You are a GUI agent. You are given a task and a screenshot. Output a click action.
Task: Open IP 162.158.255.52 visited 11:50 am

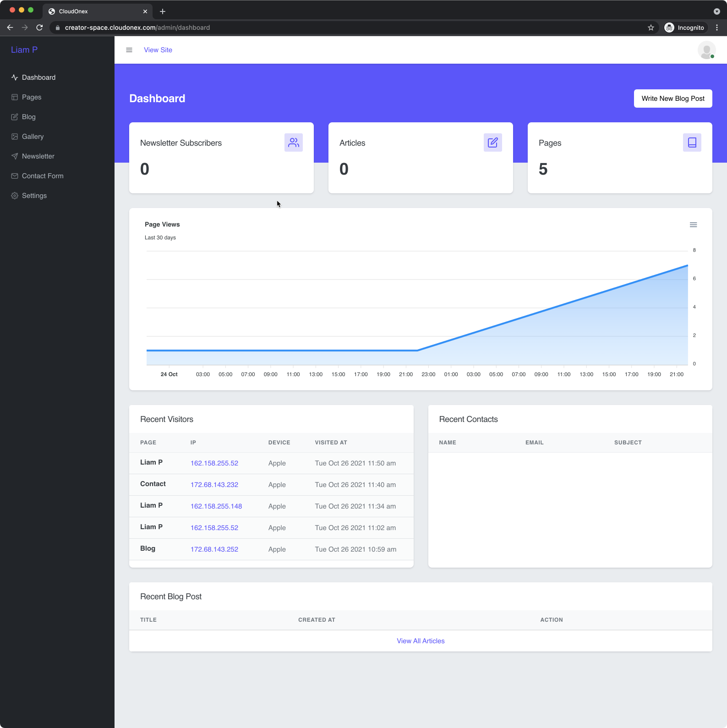(x=214, y=463)
